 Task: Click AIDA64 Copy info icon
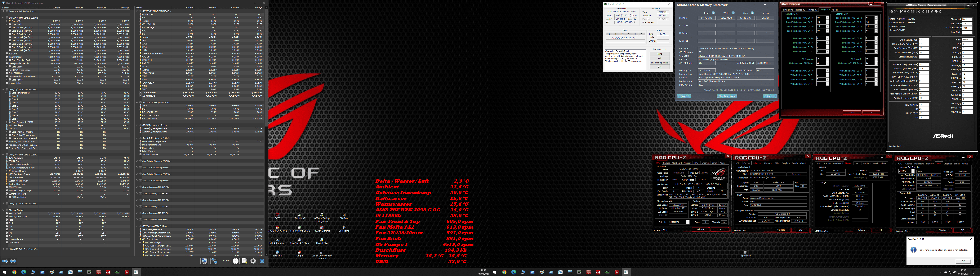[752, 13]
